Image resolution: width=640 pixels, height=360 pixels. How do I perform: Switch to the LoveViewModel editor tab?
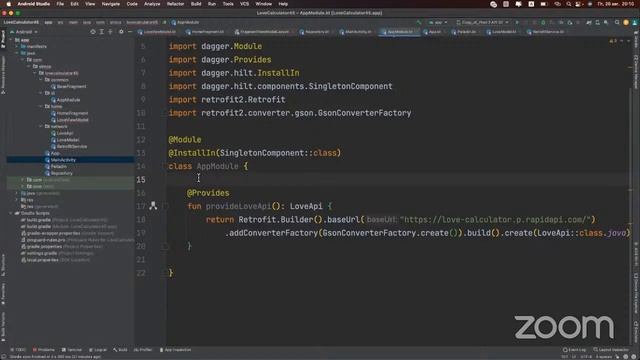pyautogui.click(x=157, y=32)
